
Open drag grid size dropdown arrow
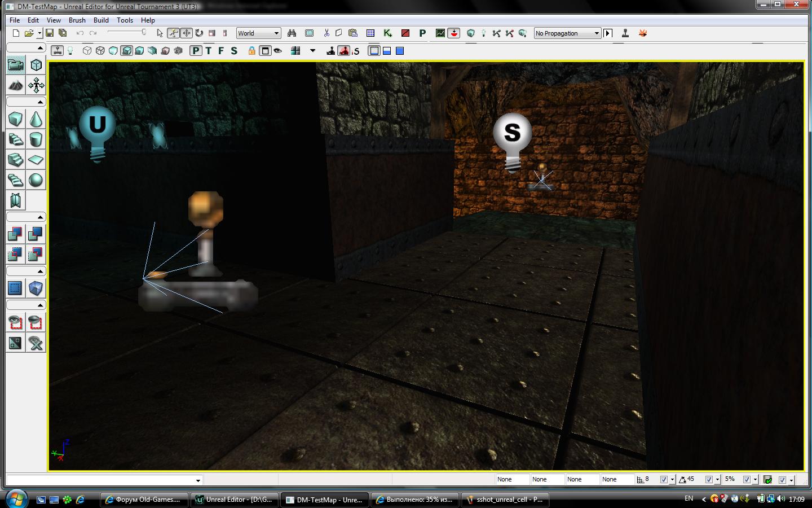[x=672, y=480]
